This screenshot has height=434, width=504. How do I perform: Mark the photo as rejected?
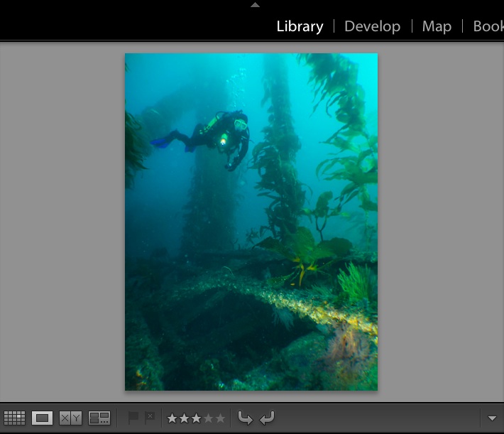pos(149,418)
